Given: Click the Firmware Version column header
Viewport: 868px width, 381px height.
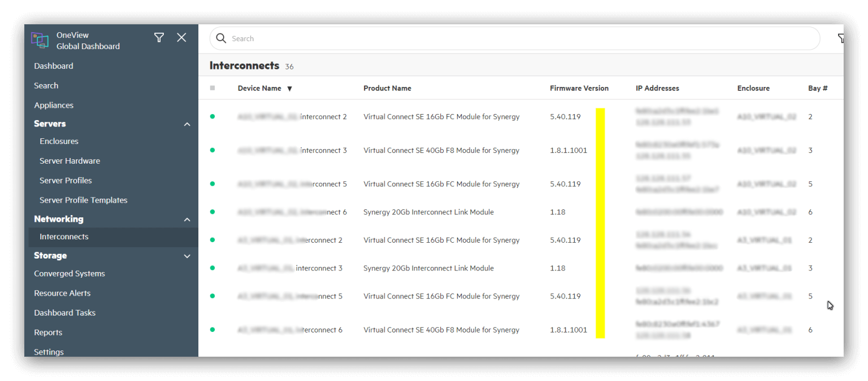Looking at the screenshot, I should pos(579,88).
